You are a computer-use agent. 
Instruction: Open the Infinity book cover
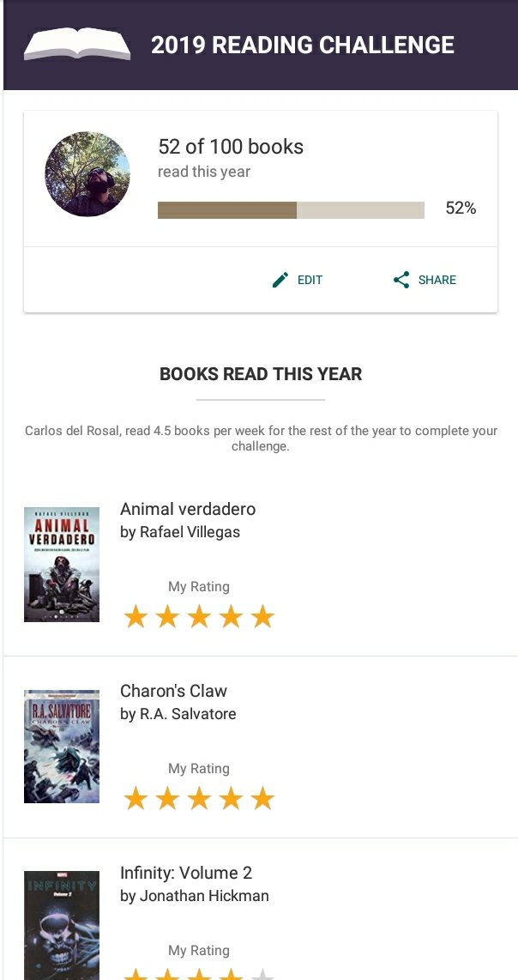pyautogui.click(x=62, y=925)
